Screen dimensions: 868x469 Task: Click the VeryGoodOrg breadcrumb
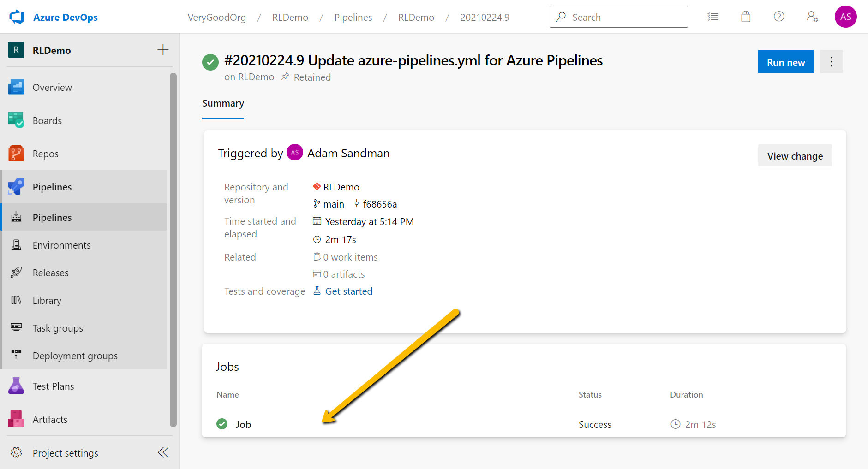217,18
